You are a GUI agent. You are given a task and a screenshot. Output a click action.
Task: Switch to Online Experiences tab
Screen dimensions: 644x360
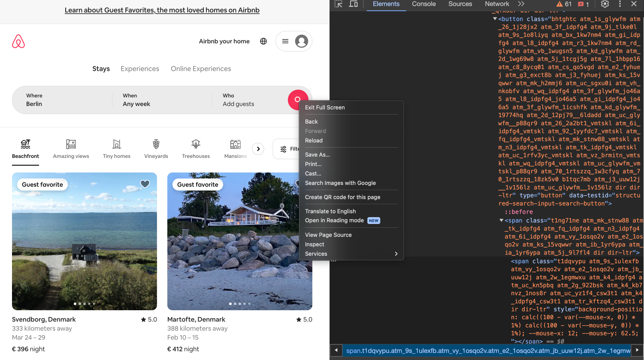tap(201, 69)
